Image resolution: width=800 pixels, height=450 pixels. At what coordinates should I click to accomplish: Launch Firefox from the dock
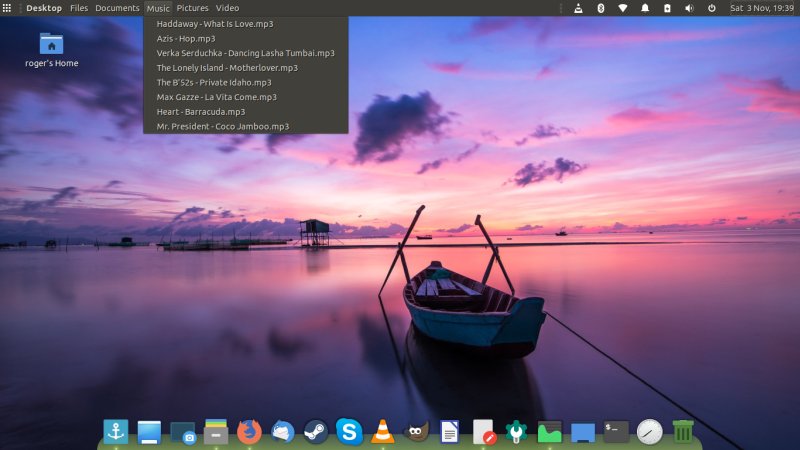tap(250, 432)
